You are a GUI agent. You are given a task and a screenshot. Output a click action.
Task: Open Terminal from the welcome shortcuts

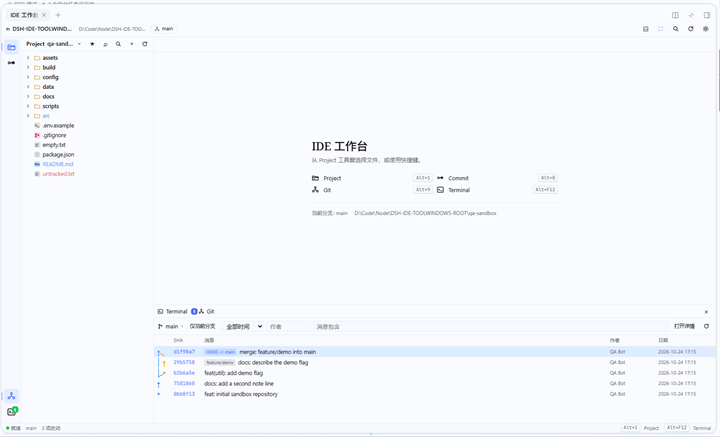[x=497, y=190]
